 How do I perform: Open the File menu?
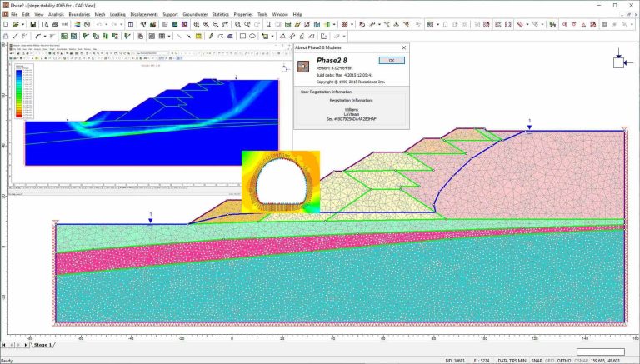14,14
